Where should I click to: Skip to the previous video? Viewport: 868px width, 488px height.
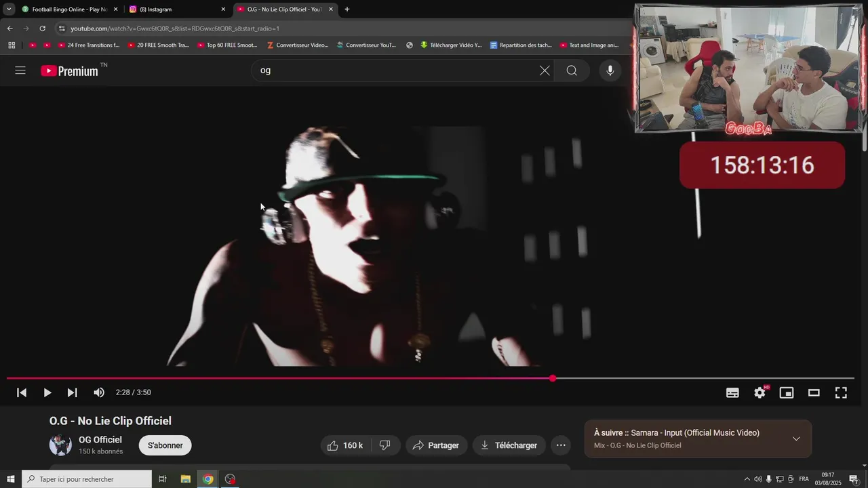22,392
